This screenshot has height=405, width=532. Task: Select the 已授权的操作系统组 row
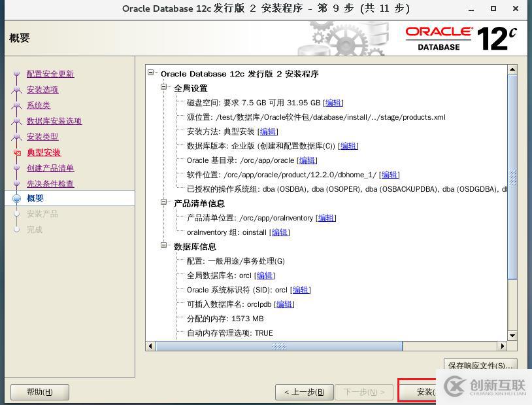point(347,189)
